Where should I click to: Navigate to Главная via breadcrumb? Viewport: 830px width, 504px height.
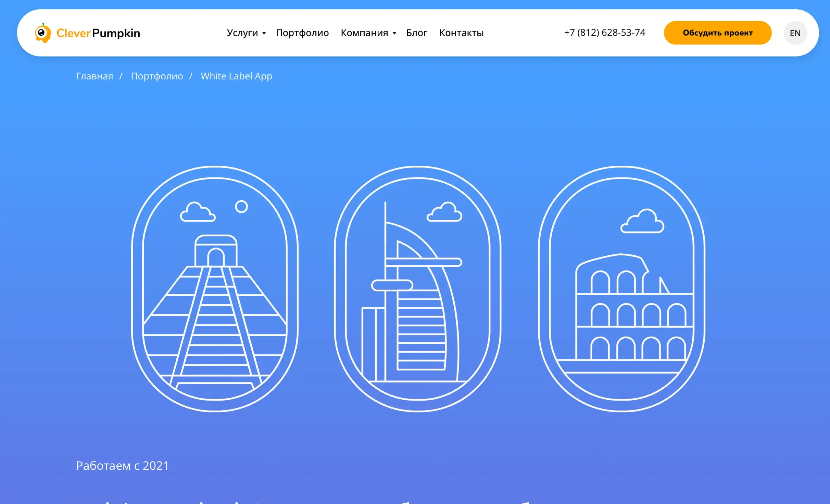point(95,76)
